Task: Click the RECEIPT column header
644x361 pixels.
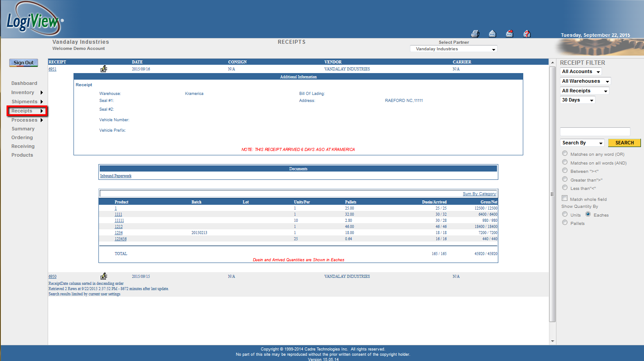Action: tap(57, 62)
